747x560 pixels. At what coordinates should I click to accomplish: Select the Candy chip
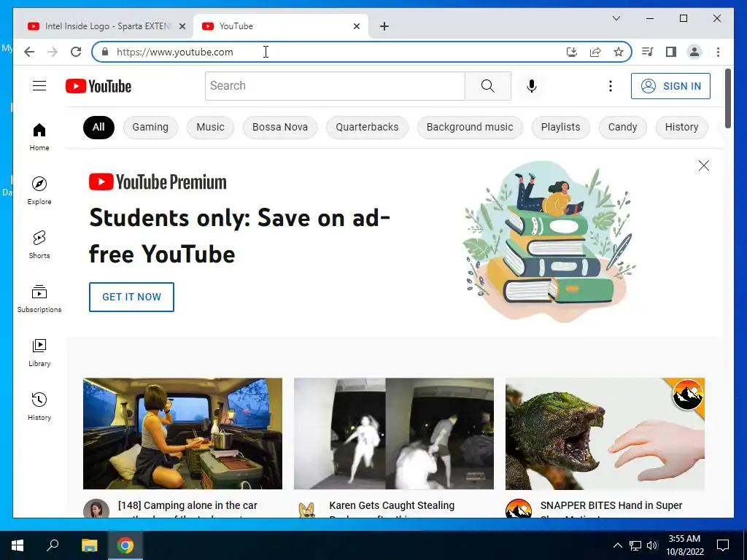point(623,127)
